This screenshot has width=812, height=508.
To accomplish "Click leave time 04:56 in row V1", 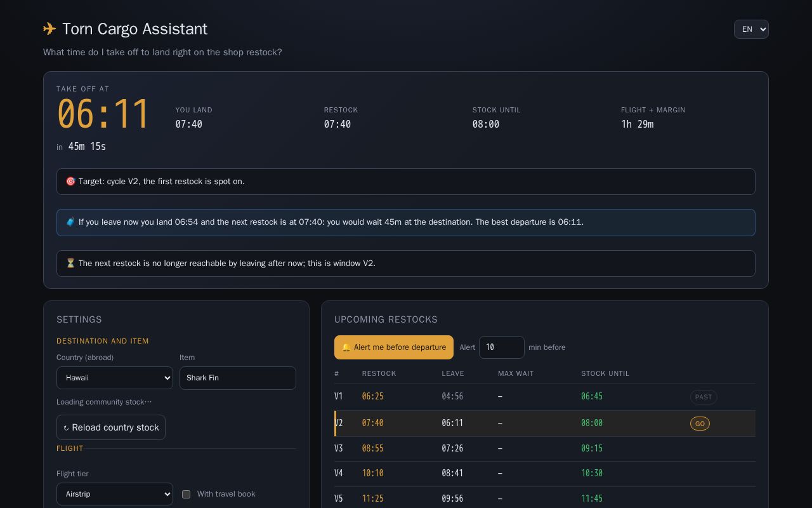I will (x=452, y=397).
